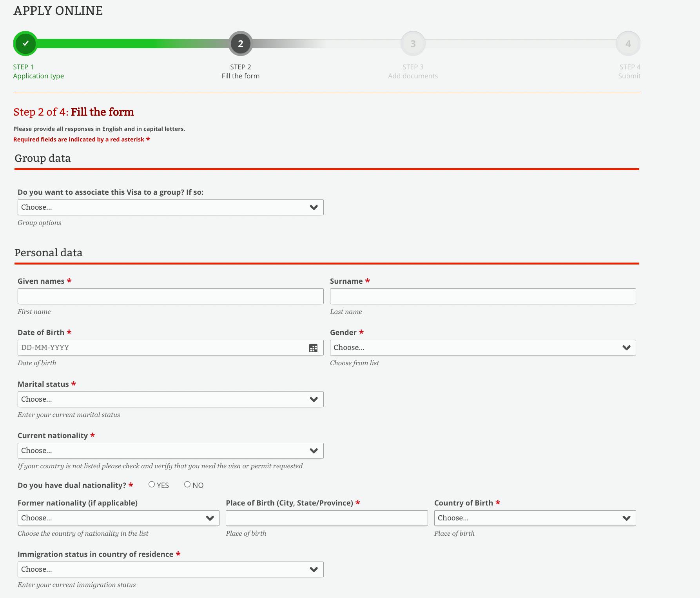
Task: Click the 'Enter your current immigration status' hint
Action: [77, 585]
